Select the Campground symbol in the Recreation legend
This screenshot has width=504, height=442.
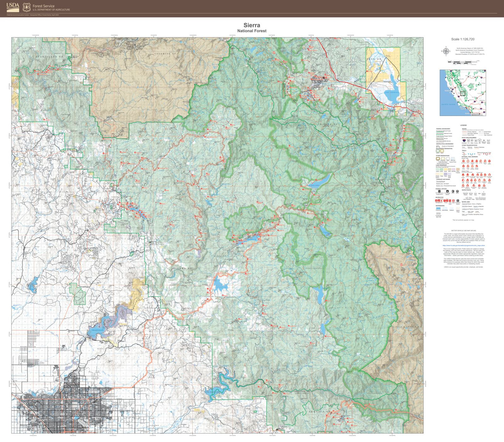[436, 200]
